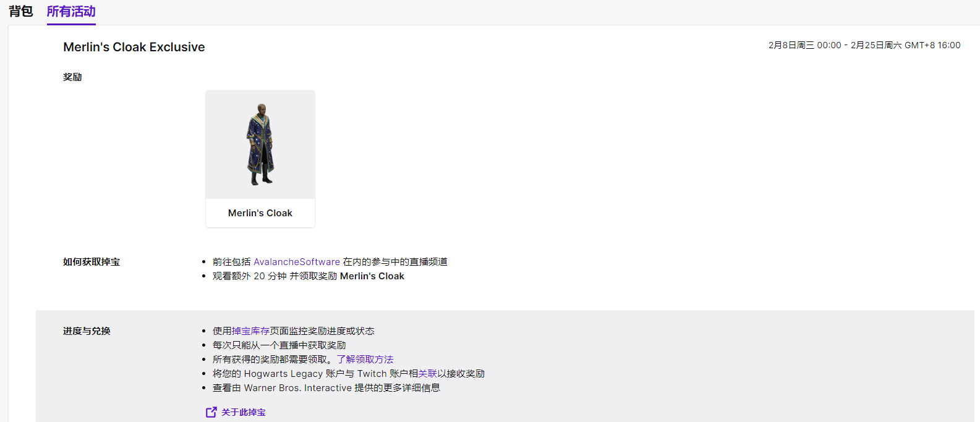This screenshot has height=422, width=980.
Task: Open the AvalancheSoftware channel link
Action: pyautogui.click(x=297, y=262)
